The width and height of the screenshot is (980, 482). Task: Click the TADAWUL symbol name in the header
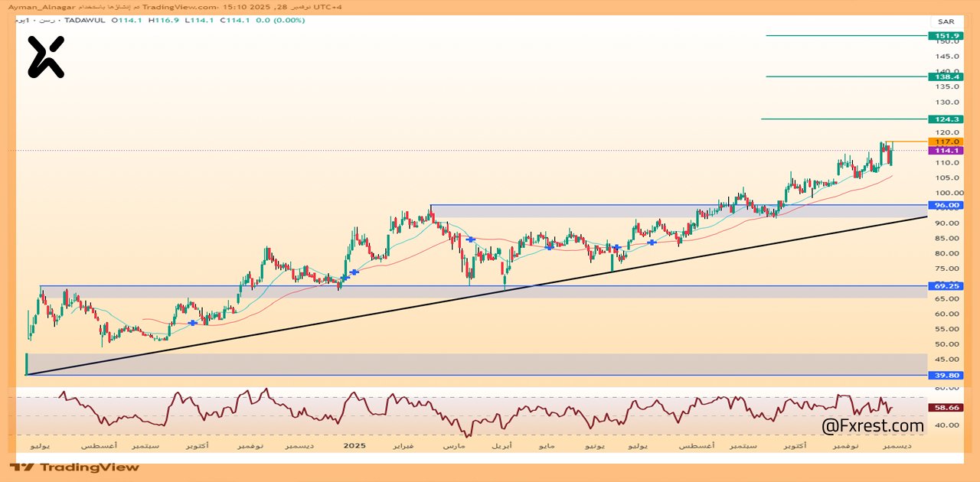86,20
